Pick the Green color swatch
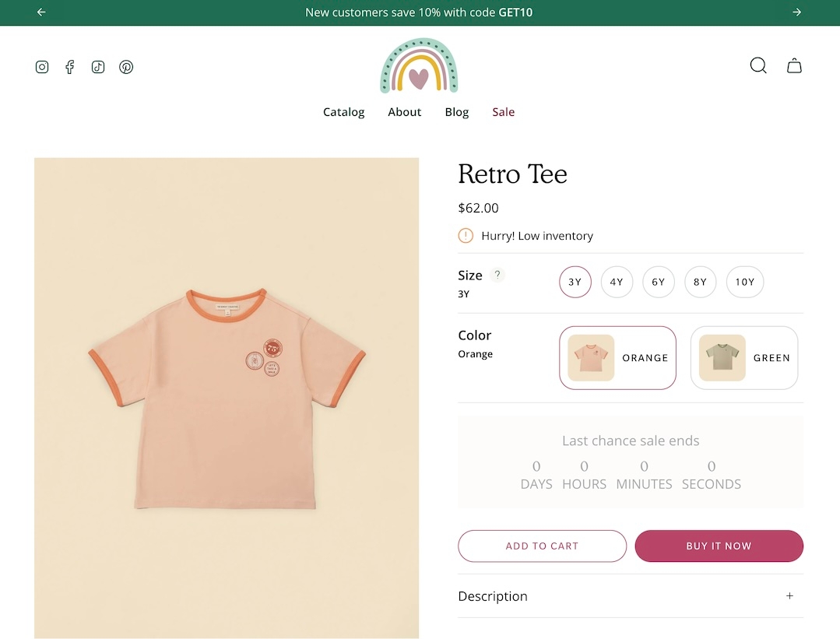This screenshot has height=639, width=840. tap(744, 358)
